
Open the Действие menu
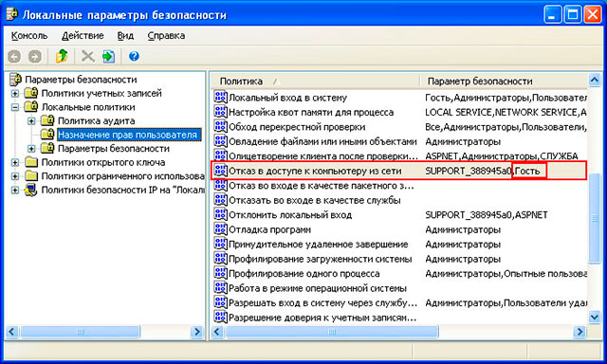coord(83,36)
